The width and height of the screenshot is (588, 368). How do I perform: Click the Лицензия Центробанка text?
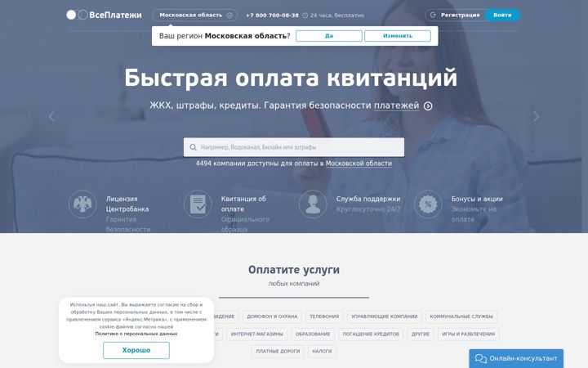click(x=127, y=204)
